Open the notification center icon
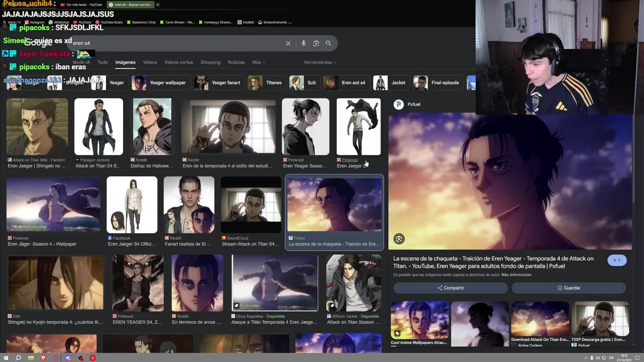Viewport: 644px width, 362px height. point(638,358)
